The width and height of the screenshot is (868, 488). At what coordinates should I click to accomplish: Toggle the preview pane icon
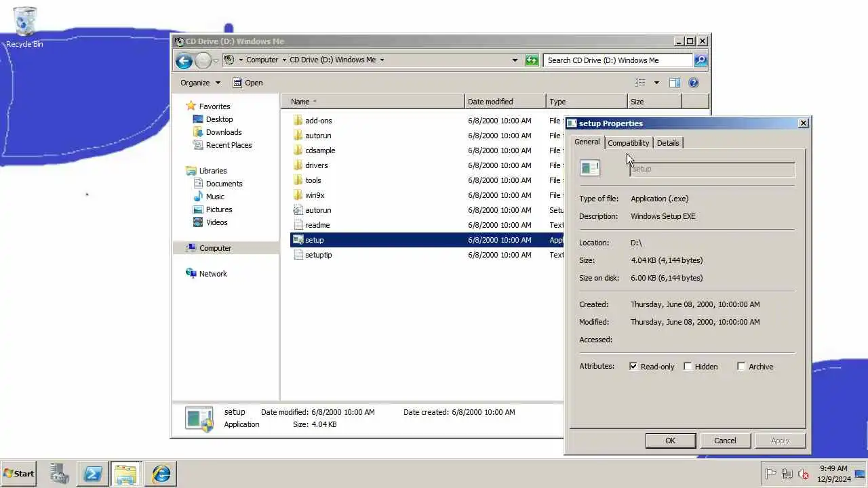click(675, 83)
